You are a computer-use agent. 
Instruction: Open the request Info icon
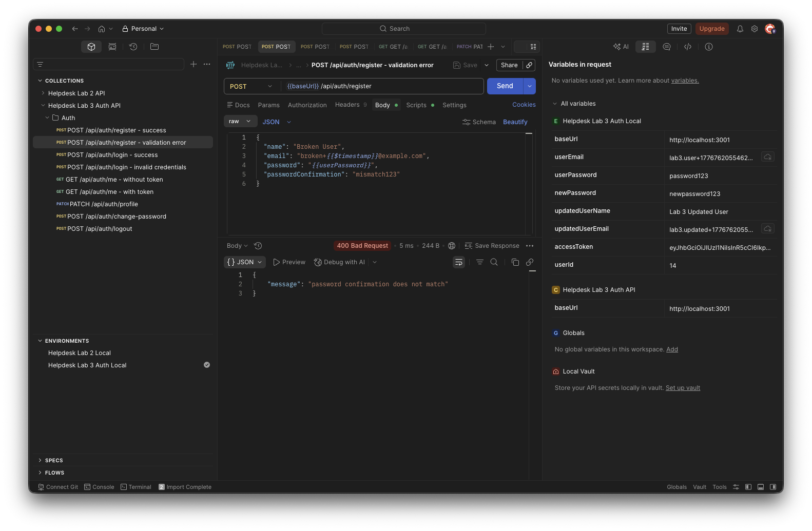click(709, 47)
